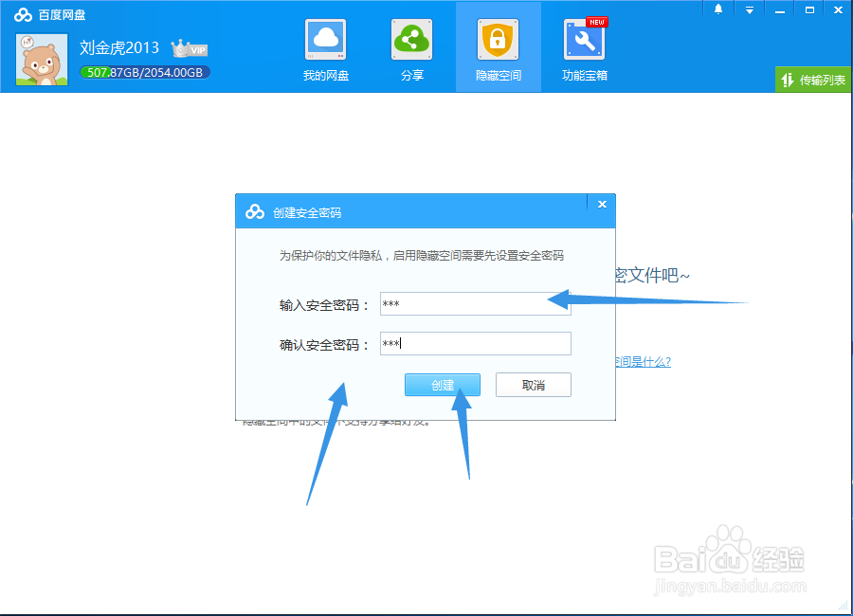Focus the 确认安全密码 confirm field
The width and height of the screenshot is (853, 616).
[476, 343]
